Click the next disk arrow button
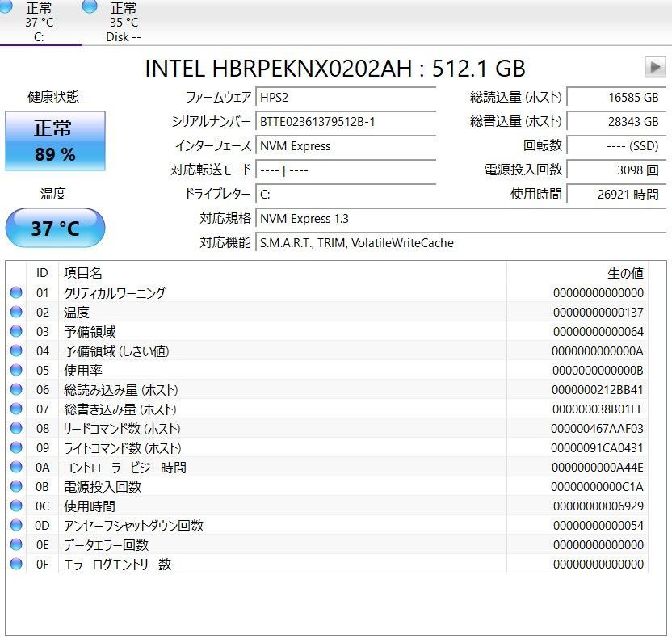Viewport: 672px width, 638px height. pyautogui.click(x=654, y=67)
